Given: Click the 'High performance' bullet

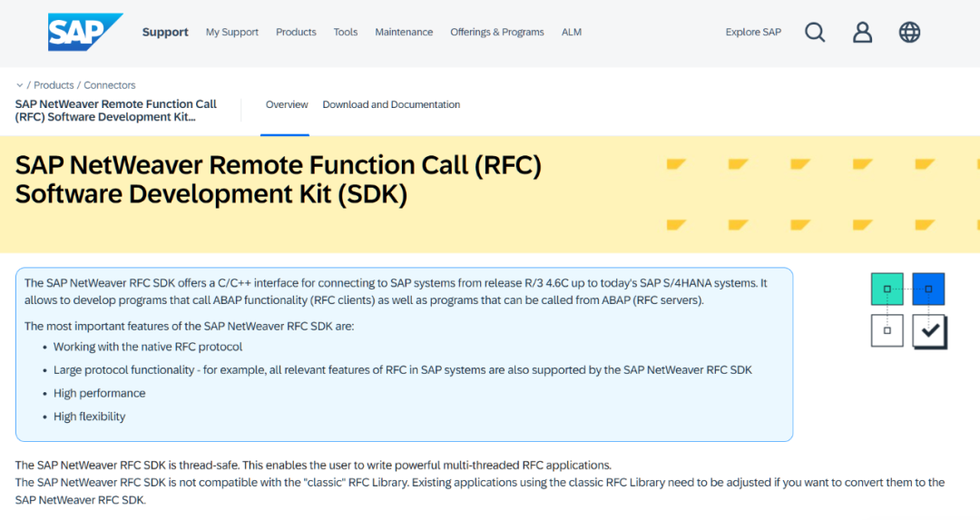Looking at the screenshot, I should pos(100,393).
